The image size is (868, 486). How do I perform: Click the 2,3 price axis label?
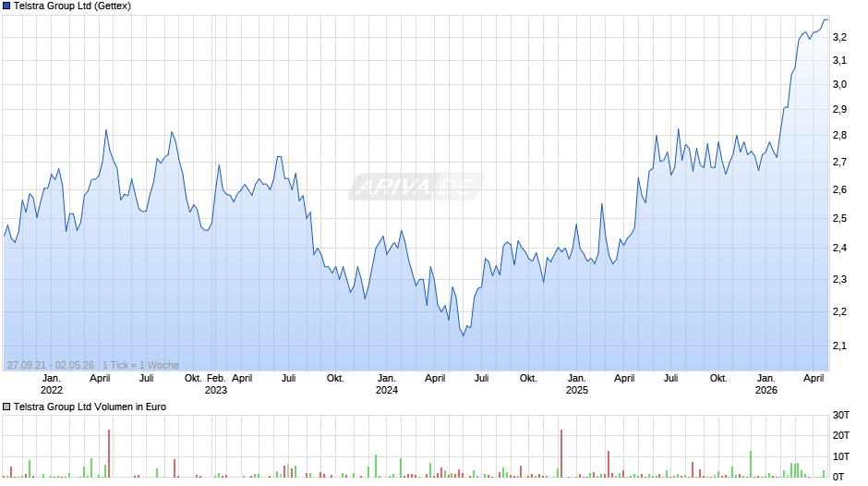[839, 279]
